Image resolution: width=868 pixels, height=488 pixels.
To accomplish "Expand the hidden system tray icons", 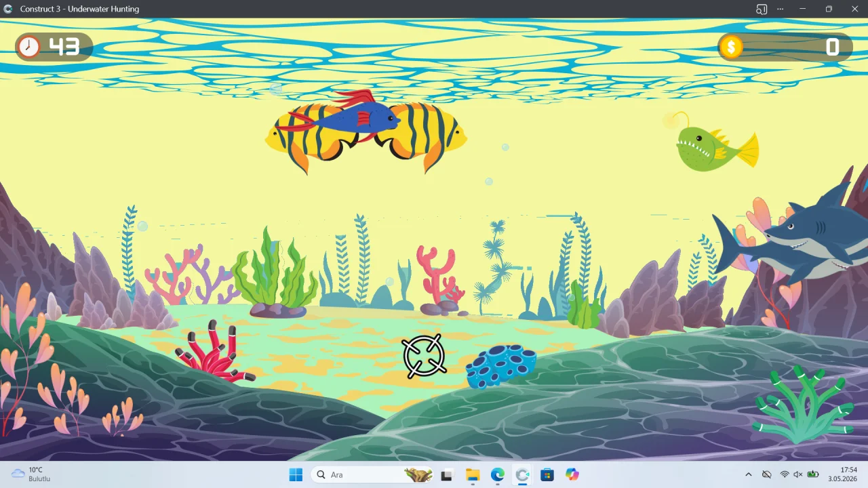I will click(749, 474).
